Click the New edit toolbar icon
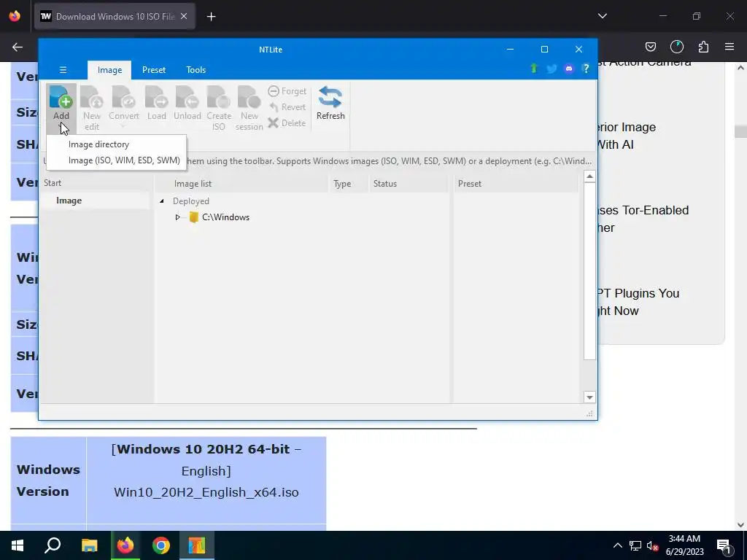747x560 pixels. (91, 97)
